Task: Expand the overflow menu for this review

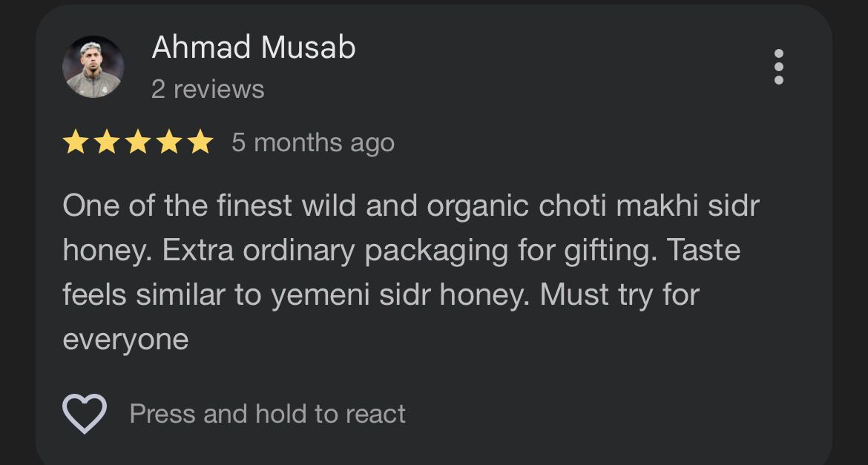Action: pos(778,65)
